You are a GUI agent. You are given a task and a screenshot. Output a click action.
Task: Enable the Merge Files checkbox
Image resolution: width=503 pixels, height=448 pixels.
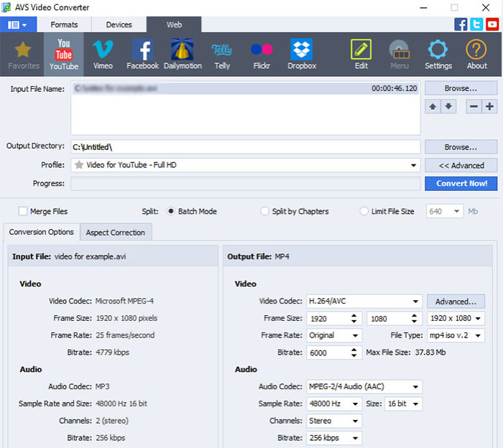tap(23, 211)
